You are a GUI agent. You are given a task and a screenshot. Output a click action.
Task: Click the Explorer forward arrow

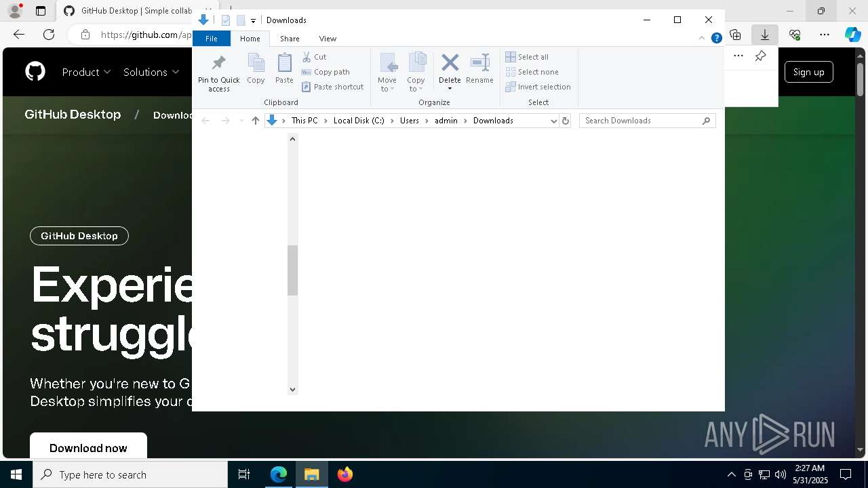[x=225, y=121]
